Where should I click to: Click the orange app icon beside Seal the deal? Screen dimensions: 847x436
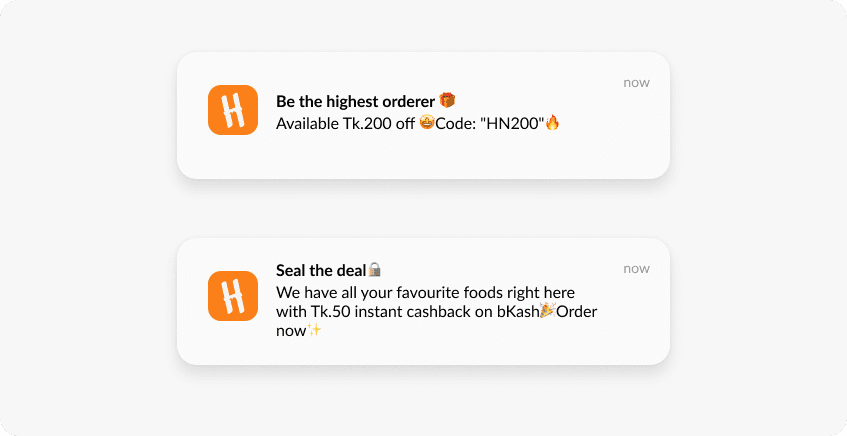(233, 296)
